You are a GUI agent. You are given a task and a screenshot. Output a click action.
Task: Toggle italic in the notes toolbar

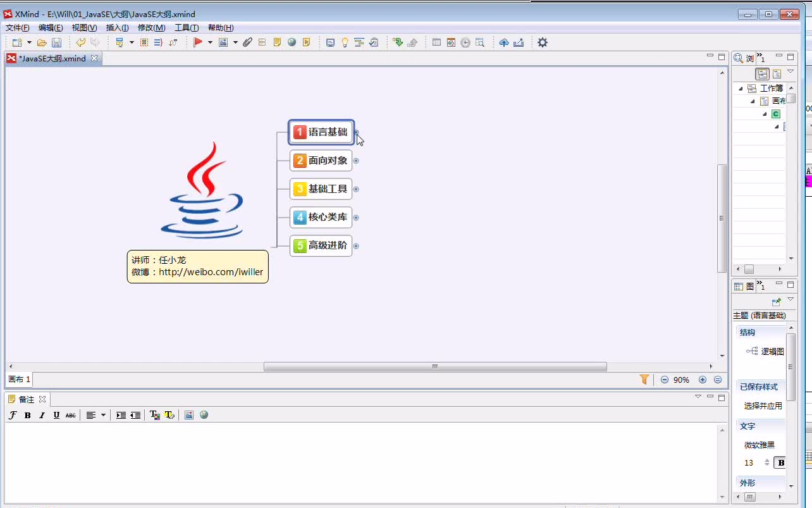point(42,415)
